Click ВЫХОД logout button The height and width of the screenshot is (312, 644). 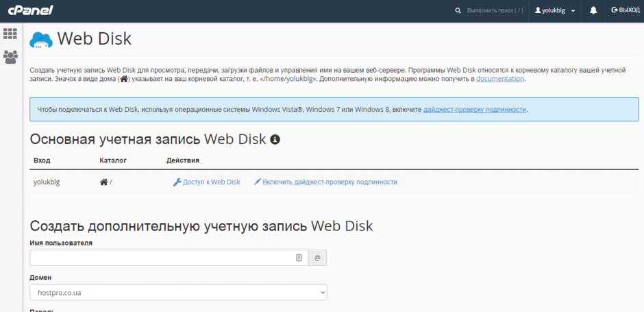pyautogui.click(x=626, y=10)
